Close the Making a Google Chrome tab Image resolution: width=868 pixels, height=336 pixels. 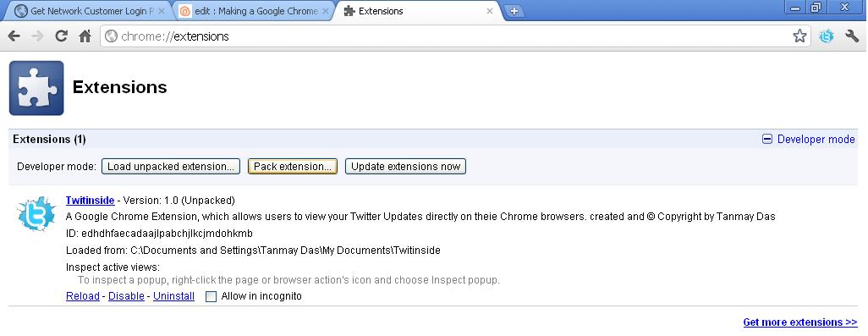[326, 11]
